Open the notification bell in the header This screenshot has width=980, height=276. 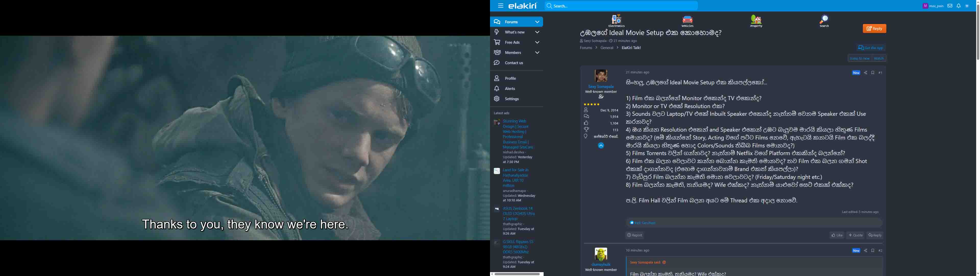[959, 6]
